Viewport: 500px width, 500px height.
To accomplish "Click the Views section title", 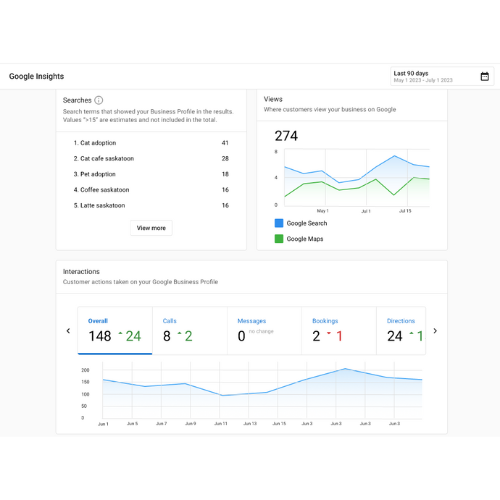I will click(x=273, y=99).
